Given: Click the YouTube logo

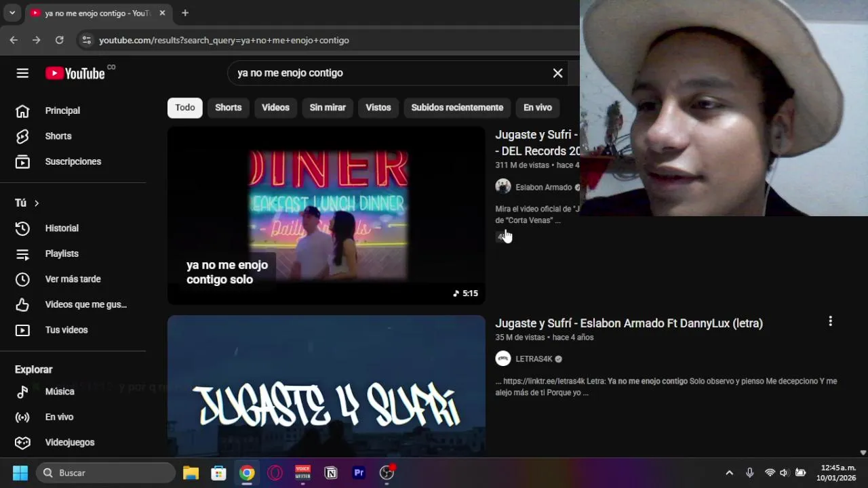Looking at the screenshot, I should point(75,73).
